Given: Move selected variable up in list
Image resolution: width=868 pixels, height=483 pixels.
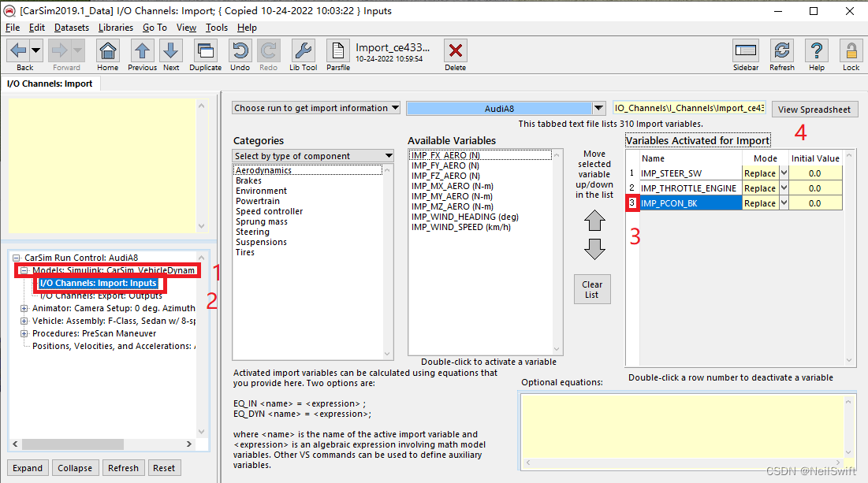Looking at the screenshot, I should click(x=594, y=221).
